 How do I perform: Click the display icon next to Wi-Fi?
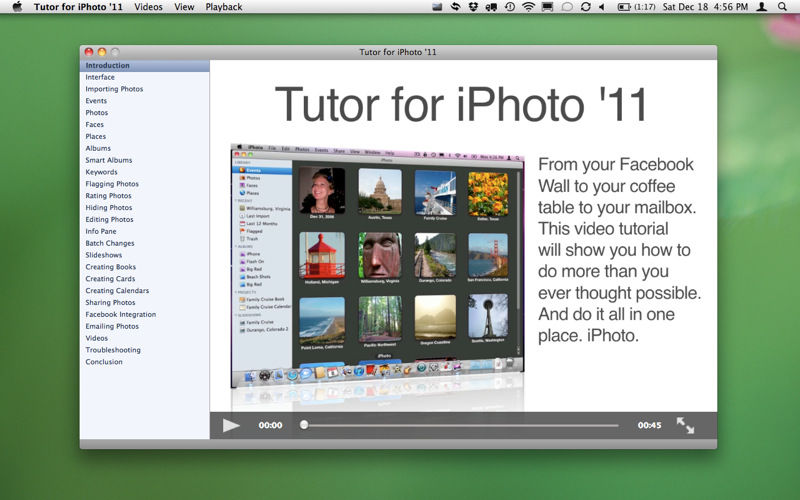pyautogui.click(x=547, y=7)
